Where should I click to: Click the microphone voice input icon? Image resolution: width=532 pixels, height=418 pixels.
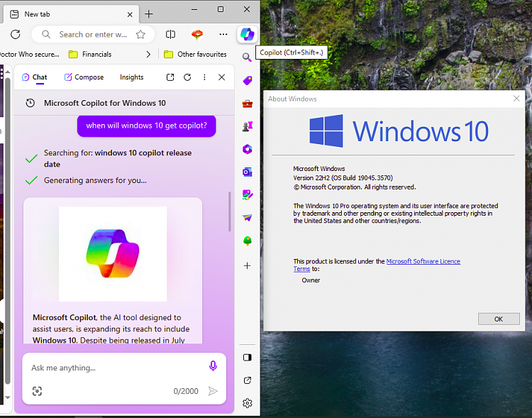point(213,366)
